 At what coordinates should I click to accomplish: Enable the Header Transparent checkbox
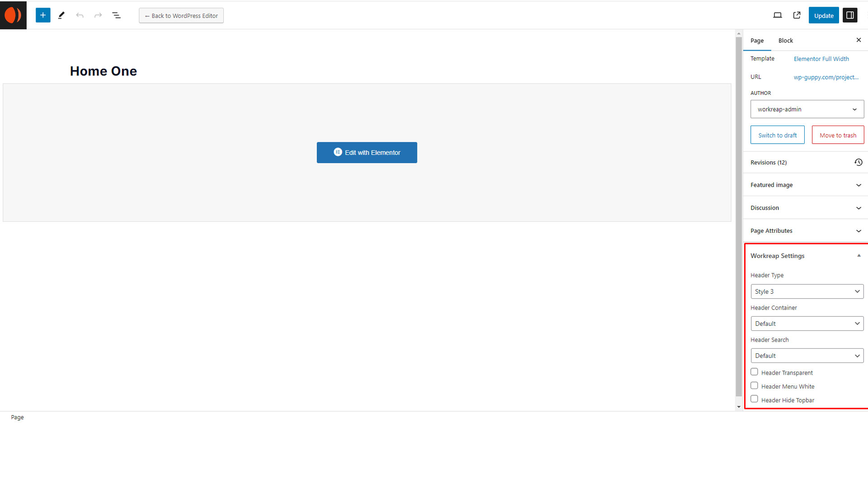754,372
